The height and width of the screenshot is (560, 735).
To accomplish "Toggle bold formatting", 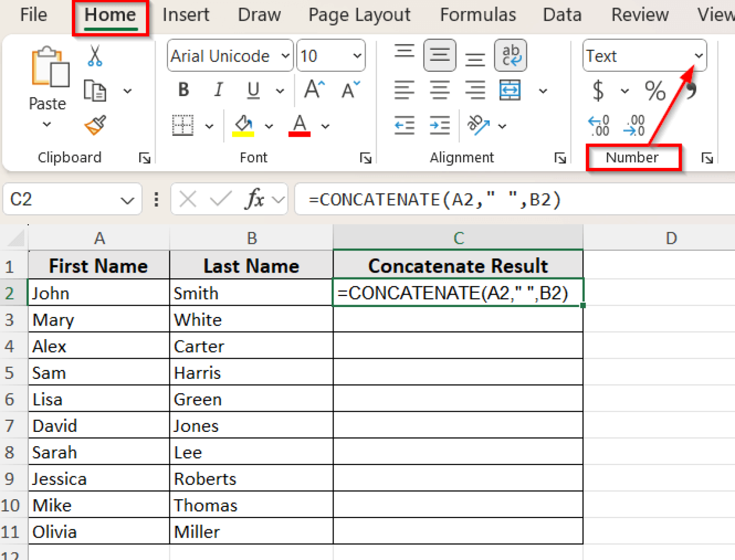I will tap(183, 90).
